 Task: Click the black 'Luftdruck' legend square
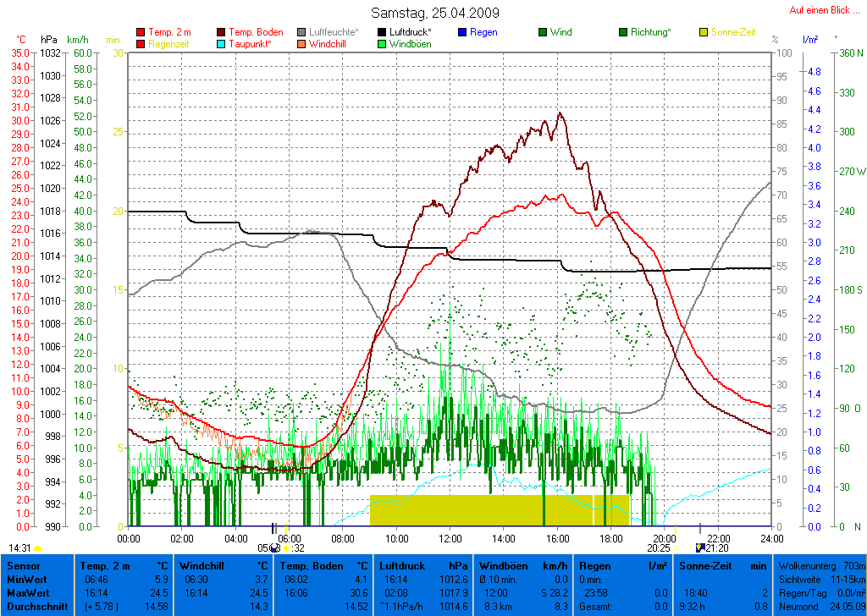(x=383, y=32)
